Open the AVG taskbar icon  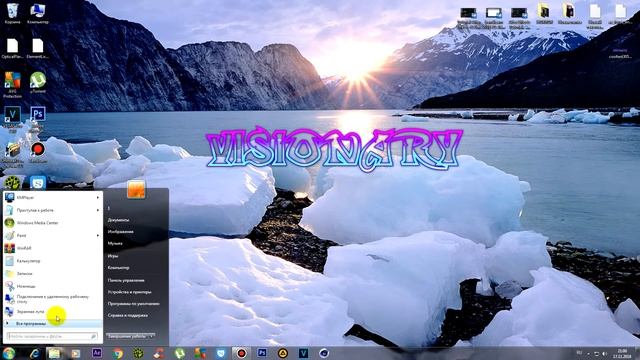click(200, 353)
